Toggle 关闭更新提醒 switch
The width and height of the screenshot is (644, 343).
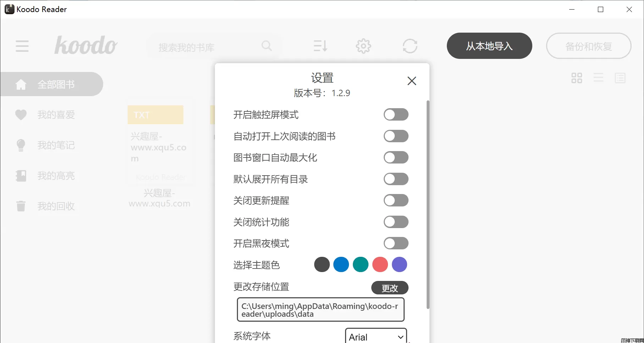click(x=396, y=200)
